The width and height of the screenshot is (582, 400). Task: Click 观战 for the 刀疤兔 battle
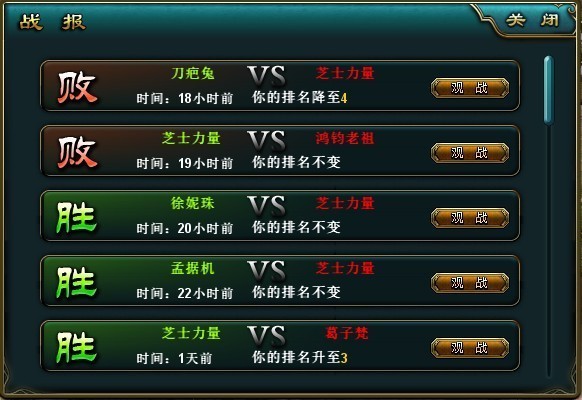pyautogui.click(x=470, y=88)
